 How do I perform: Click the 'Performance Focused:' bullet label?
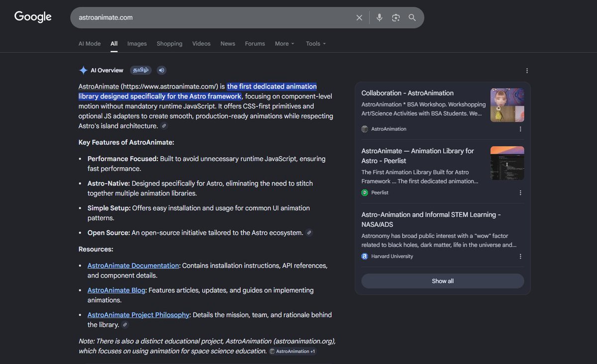click(123, 159)
